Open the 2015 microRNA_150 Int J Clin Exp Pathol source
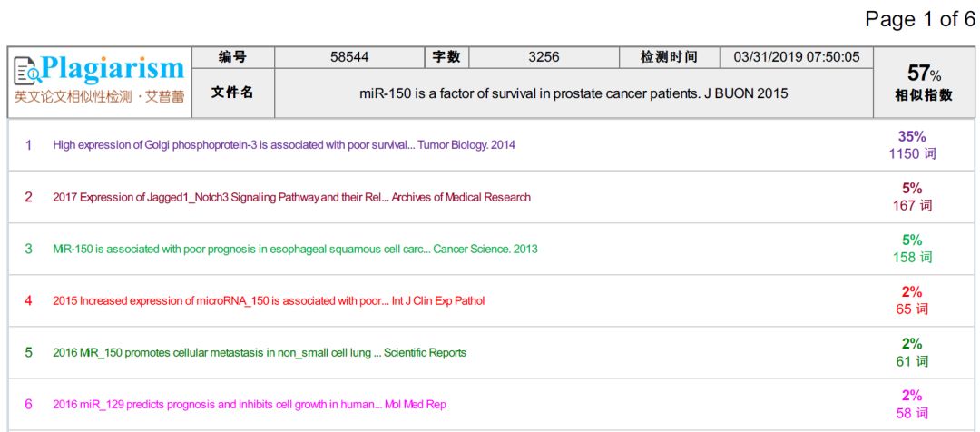Screen dimensions: 980x432 point(269,300)
